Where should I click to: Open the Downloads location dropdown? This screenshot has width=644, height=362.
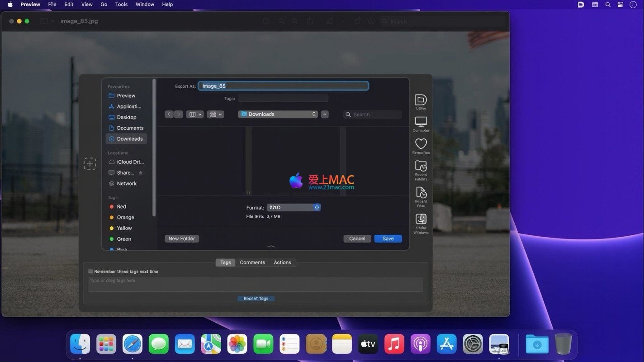(x=278, y=114)
